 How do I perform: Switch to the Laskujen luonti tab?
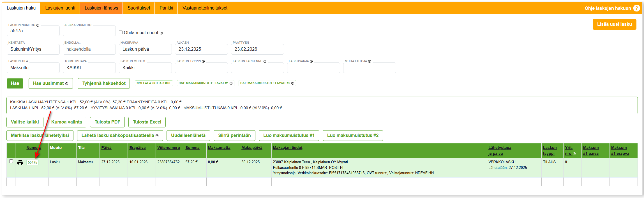point(60,8)
